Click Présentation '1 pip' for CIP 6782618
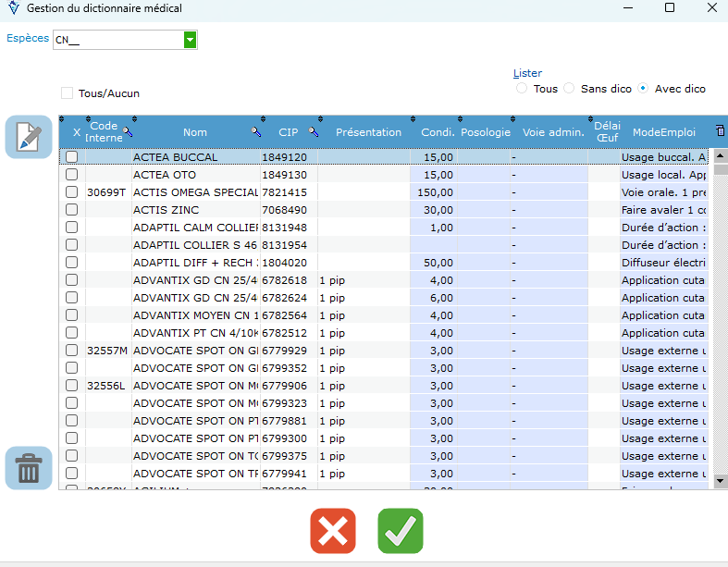This screenshot has width=728, height=567. (364, 280)
